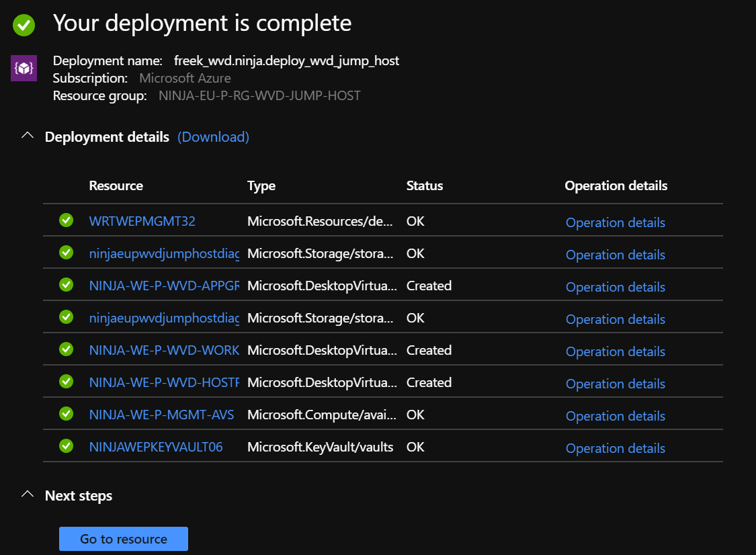Click the Microsoft.Compute/avai... type cell
The height and width of the screenshot is (555, 756).
click(322, 415)
